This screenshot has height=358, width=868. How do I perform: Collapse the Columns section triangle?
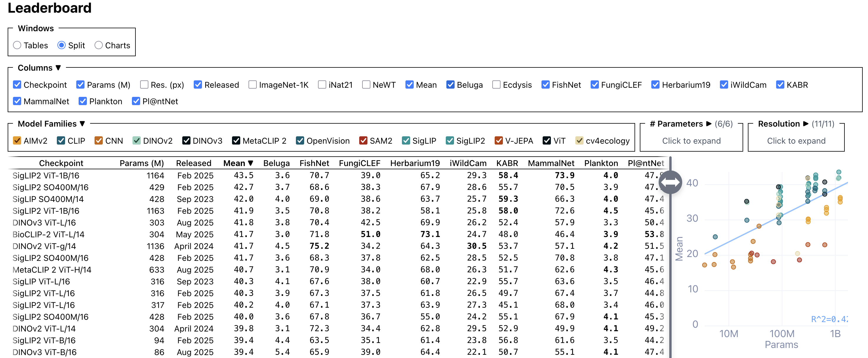[x=58, y=68]
